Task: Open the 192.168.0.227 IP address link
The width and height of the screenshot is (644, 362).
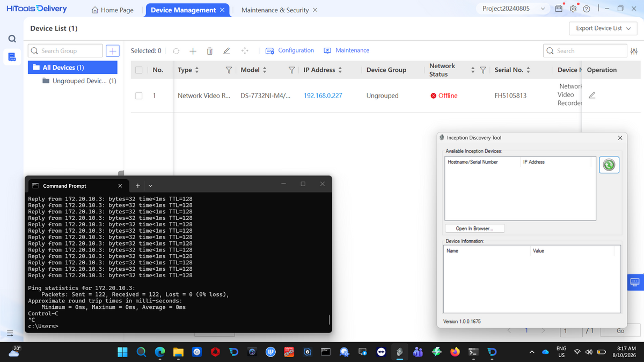Action: tap(323, 95)
